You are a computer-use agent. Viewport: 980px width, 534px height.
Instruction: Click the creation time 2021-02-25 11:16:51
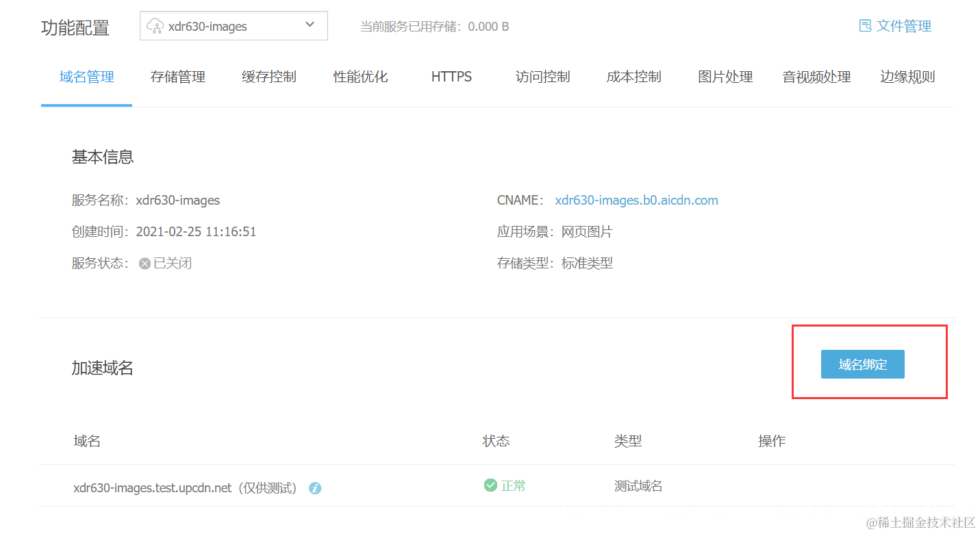196,231
